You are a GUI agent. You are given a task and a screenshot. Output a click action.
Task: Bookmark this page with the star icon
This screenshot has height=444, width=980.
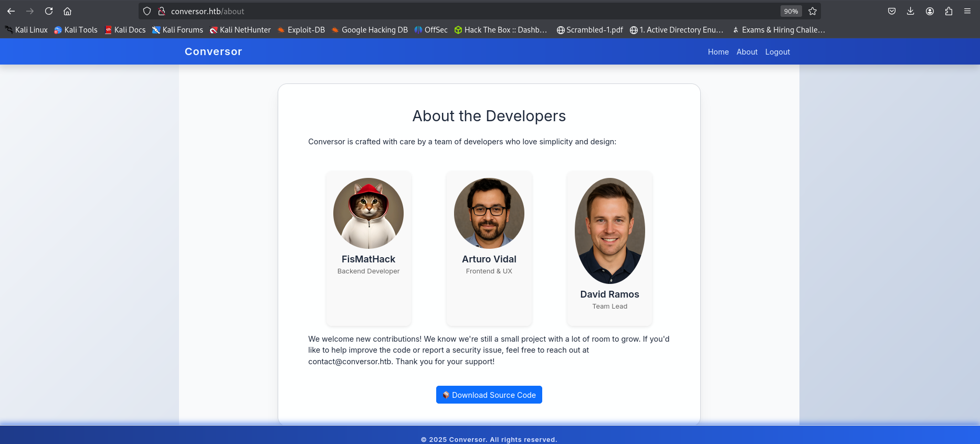(813, 11)
